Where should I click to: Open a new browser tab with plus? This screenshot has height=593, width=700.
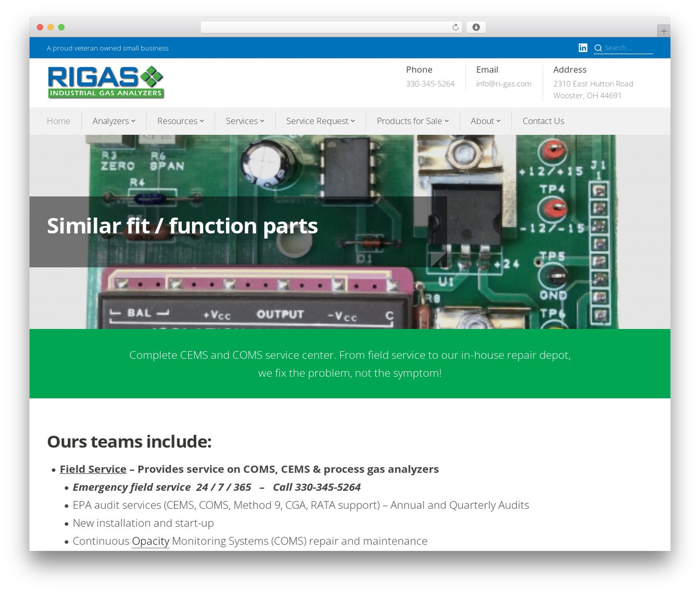tap(663, 31)
